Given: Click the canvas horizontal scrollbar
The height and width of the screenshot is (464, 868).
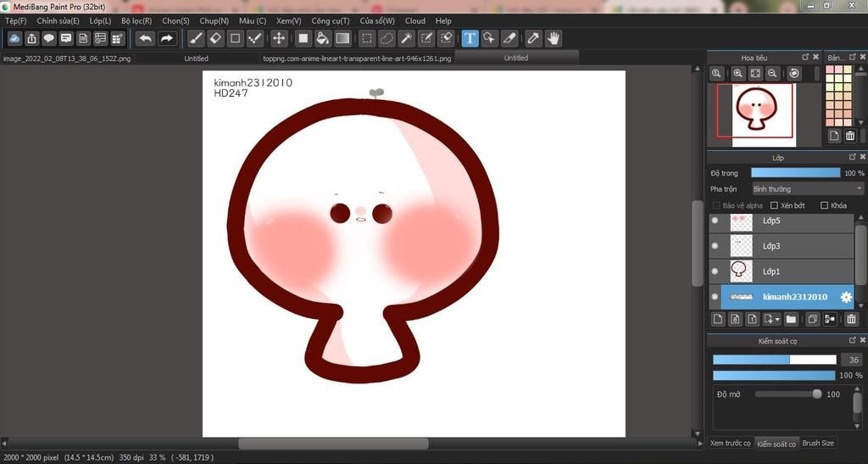Looking at the screenshot, I should [333, 444].
